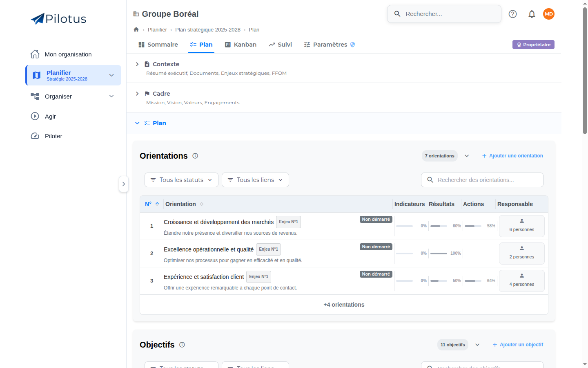Open Croissance et développement des marchés orientation
The width and height of the screenshot is (588, 368).
tap(218, 222)
